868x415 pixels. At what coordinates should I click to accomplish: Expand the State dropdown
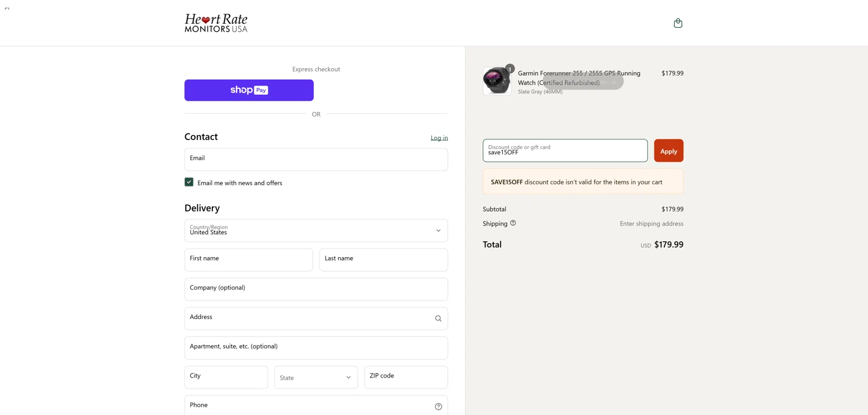coord(316,377)
